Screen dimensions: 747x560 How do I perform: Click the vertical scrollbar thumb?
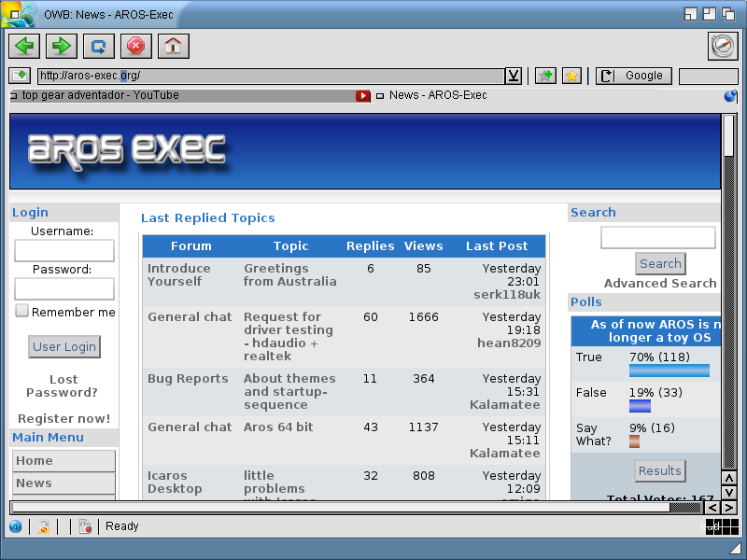tap(729, 135)
